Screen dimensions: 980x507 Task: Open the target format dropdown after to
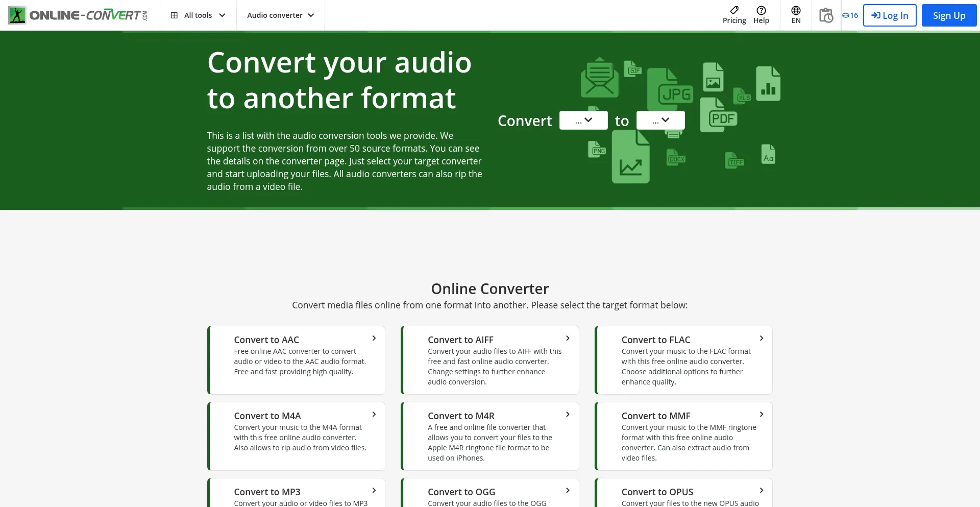[660, 120]
